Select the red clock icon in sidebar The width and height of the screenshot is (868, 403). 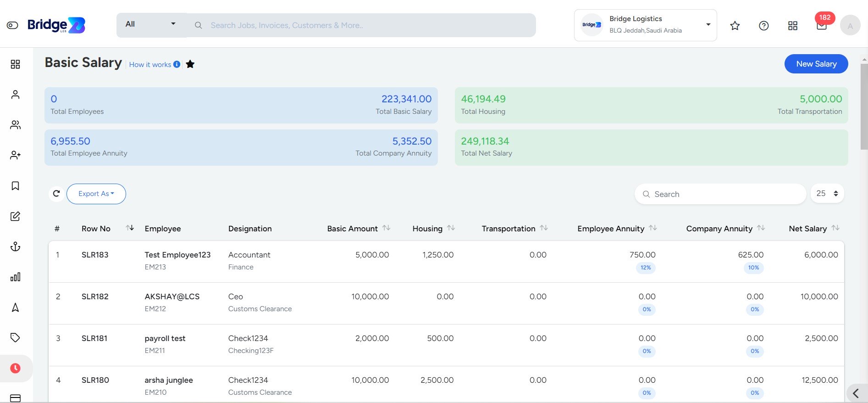[x=15, y=368]
